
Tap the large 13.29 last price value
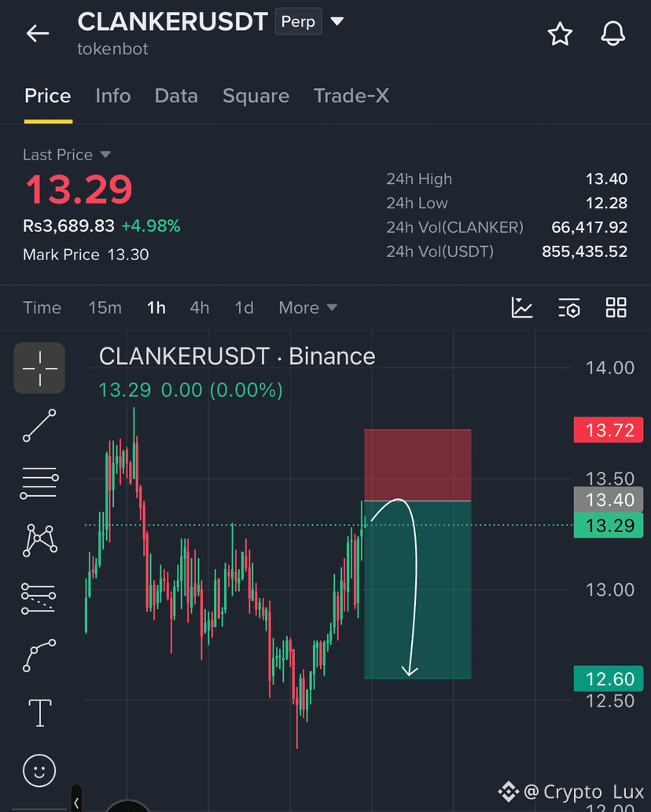79,189
